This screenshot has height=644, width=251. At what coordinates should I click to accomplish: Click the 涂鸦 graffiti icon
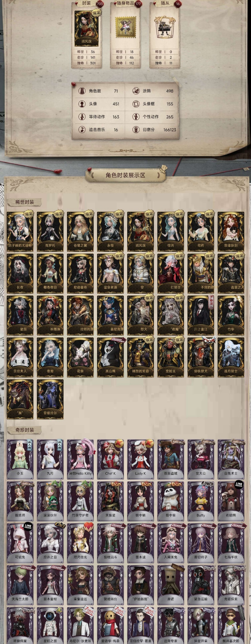pyautogui.click(x=136, y=91)
